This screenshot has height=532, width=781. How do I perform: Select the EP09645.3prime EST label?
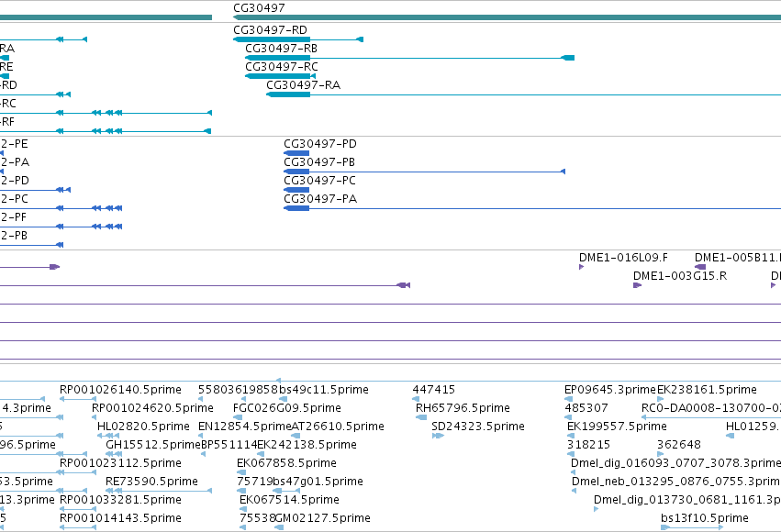[610, 390]
